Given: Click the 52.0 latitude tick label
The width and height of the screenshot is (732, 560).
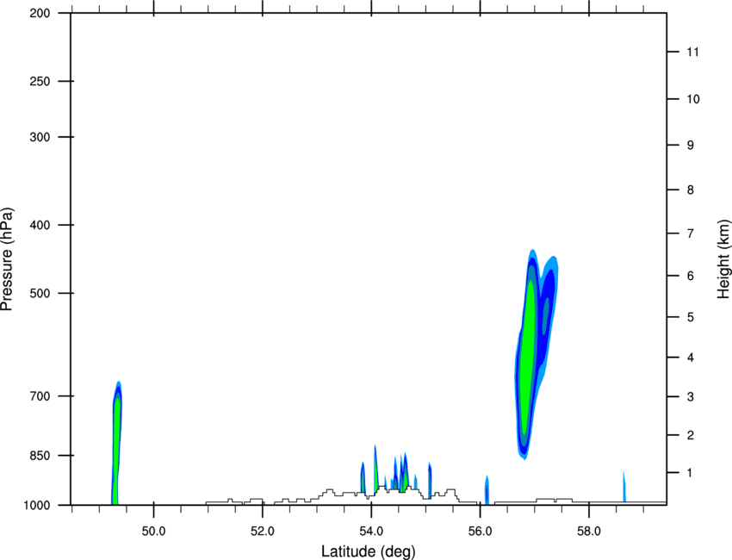Looking at the screenshot, I should [x=263, y=532].
